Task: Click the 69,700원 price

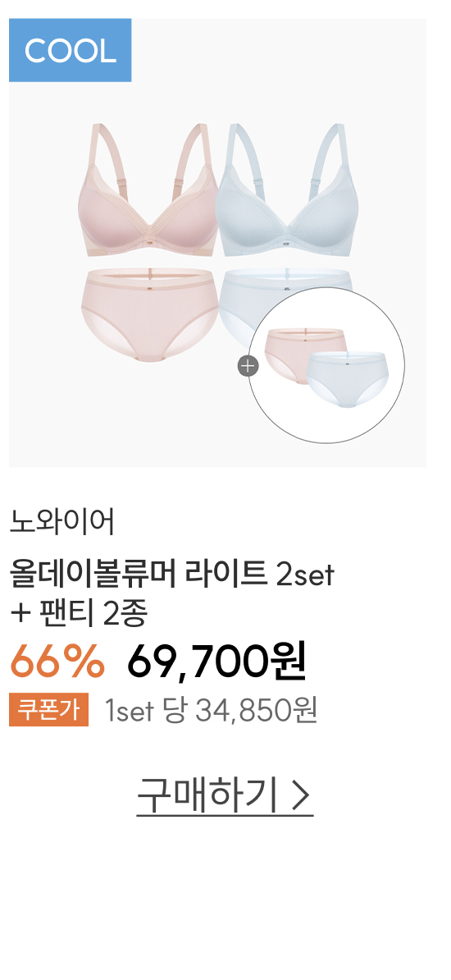Action: tap(216, 662)
